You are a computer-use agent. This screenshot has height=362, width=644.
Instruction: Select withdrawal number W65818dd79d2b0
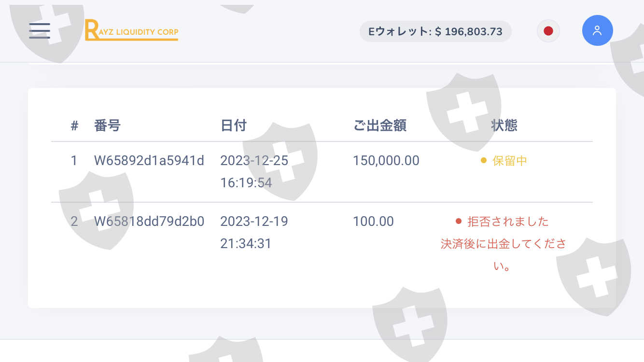149,222
